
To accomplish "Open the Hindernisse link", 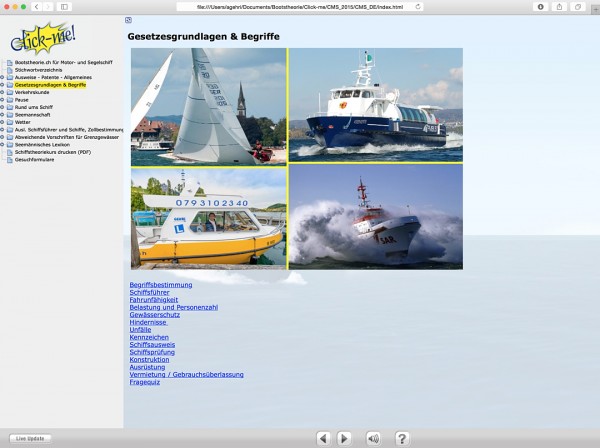I will click(x=148, y=322).
